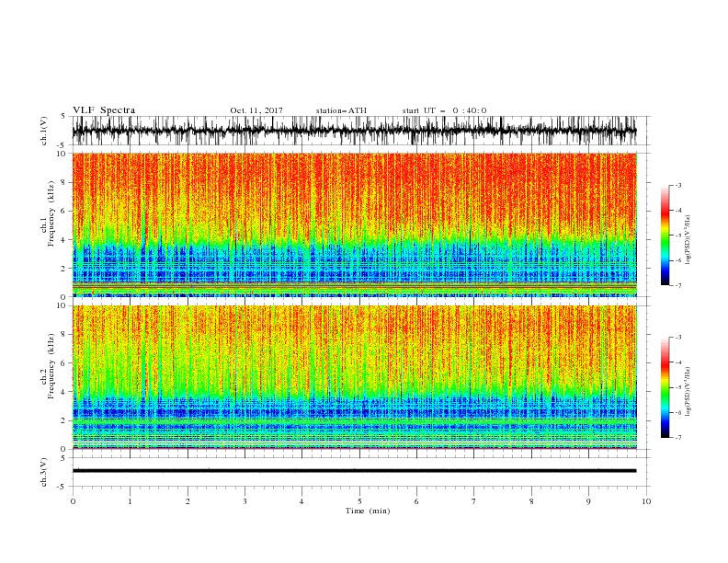Image resolution: width=728 pixels, height=563 pixels.
Task: Click time axis tick label '3'
Action: [245, 501]
